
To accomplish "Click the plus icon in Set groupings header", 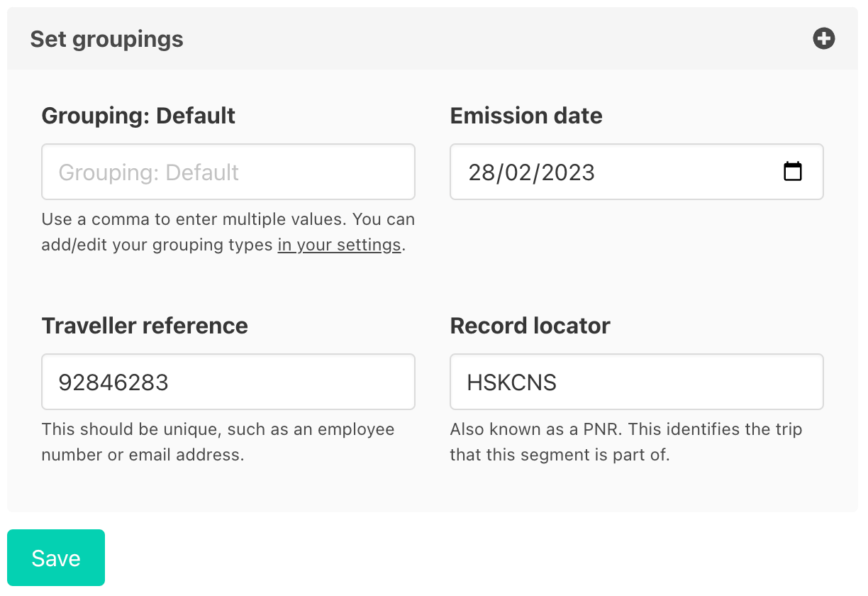I will [823, 39].
